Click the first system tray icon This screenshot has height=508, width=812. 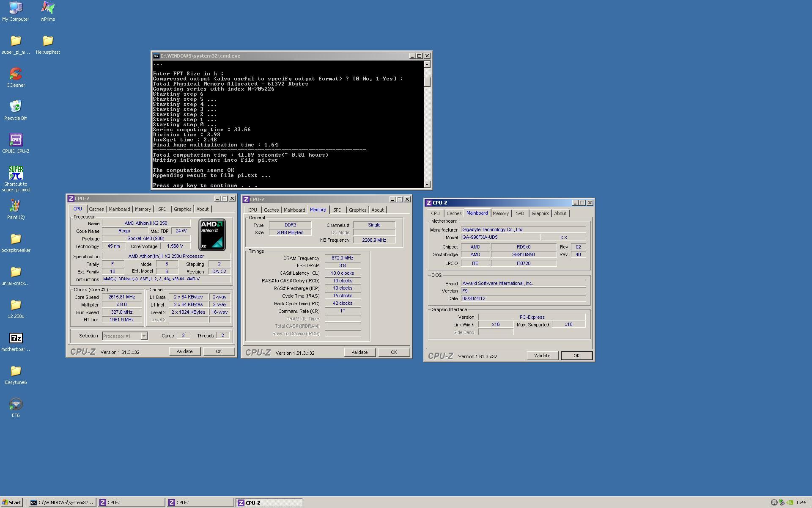[x=774, y=502]
